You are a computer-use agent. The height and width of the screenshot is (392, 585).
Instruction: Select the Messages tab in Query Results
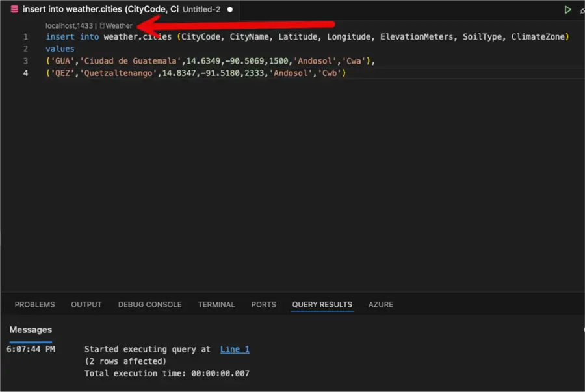30,330
